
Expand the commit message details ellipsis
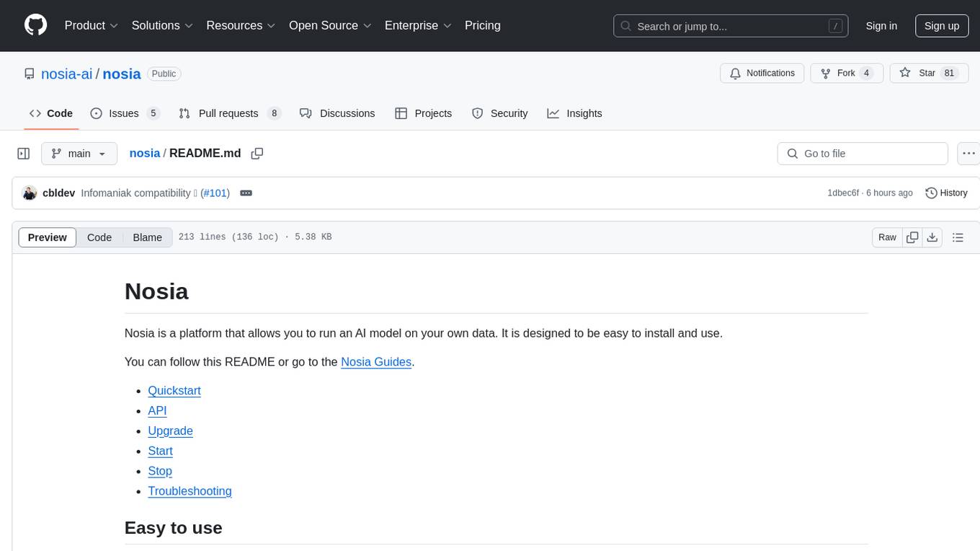[246, 193]
